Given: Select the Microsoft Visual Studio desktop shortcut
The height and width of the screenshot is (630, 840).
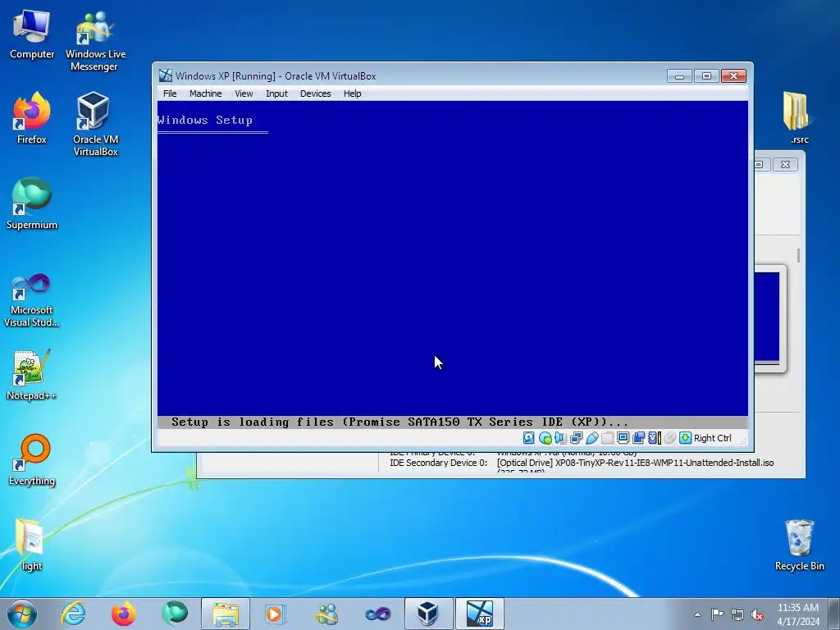Looking at the screenshot, I should (32, 300).
